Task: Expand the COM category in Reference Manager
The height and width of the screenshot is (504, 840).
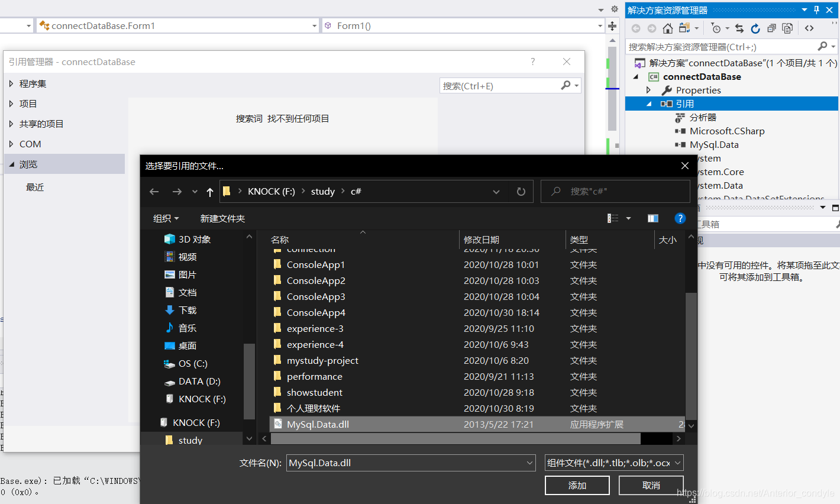Action: (11, 144)
